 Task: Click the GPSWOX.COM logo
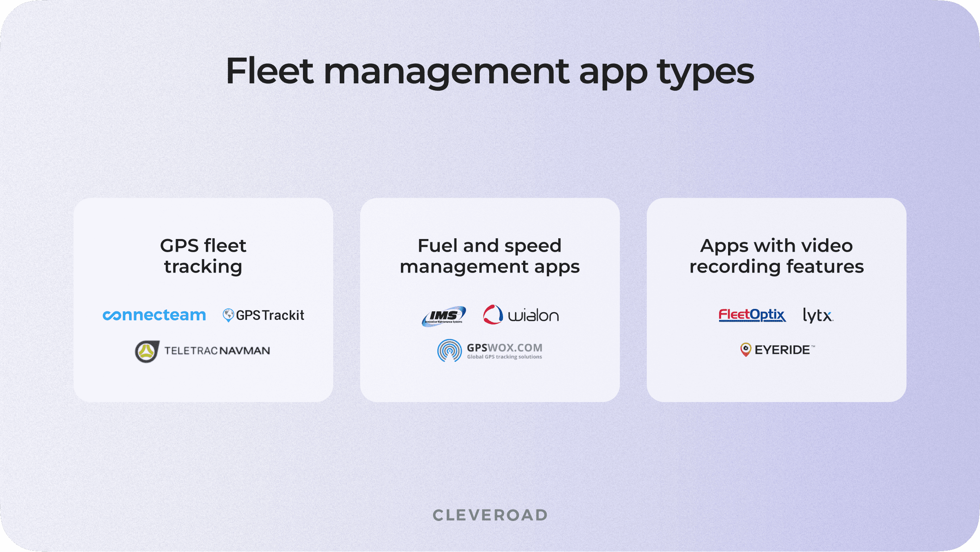(490, 351)
